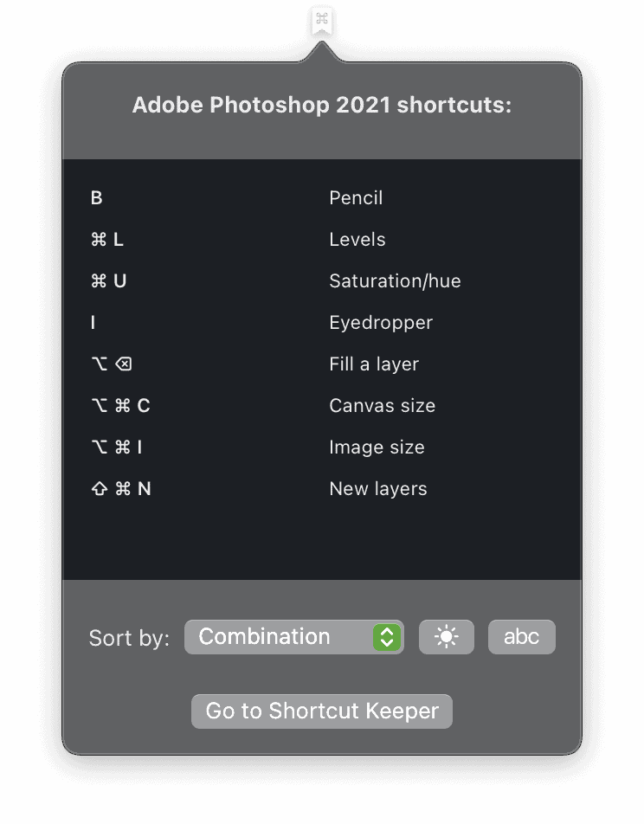Click the Option-Delete key combination icon

click(x=112, y=364)
